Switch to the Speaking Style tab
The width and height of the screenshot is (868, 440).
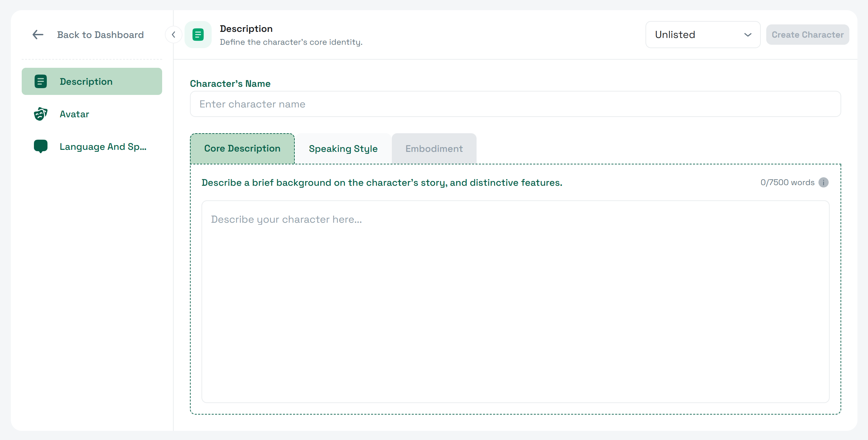point(343,148)
